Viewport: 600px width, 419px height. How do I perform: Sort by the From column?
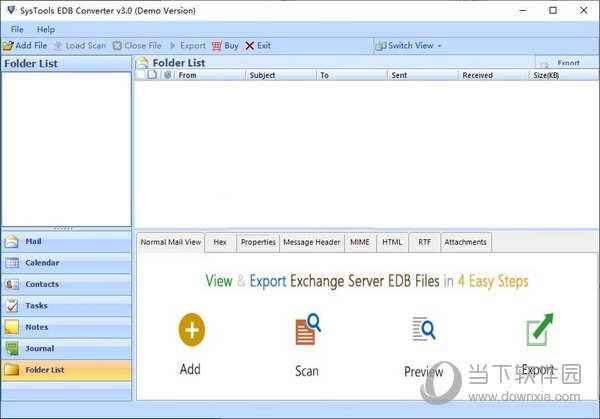click(210, 75)
